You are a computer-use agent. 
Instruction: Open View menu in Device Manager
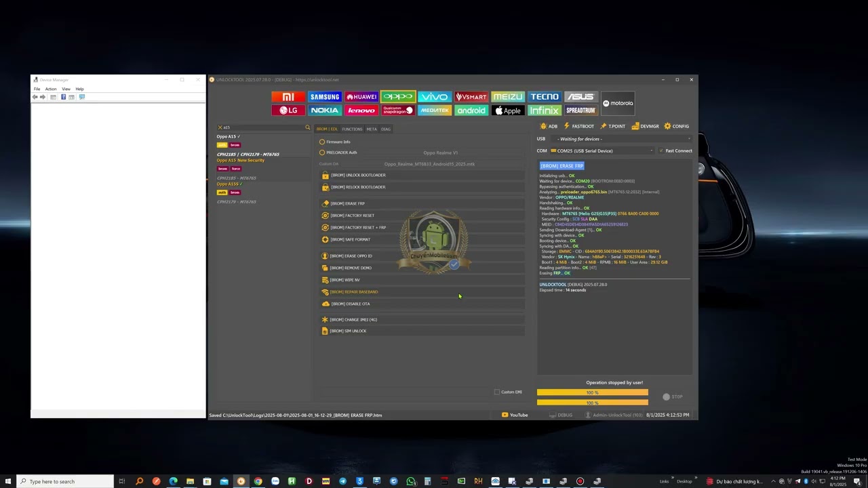[x=66, y=89]
